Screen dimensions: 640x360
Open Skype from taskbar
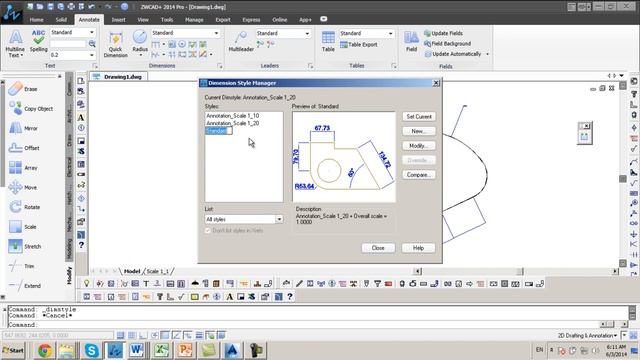[91, 350]
